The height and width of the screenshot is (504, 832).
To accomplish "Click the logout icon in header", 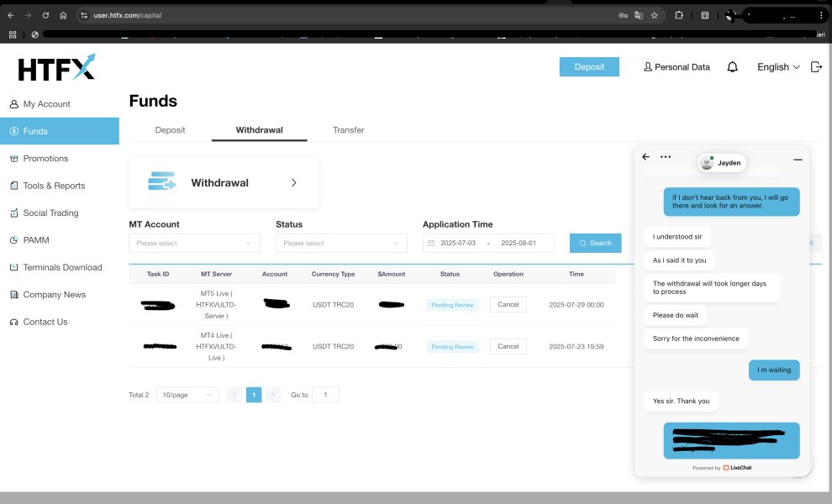I will 816,67.
